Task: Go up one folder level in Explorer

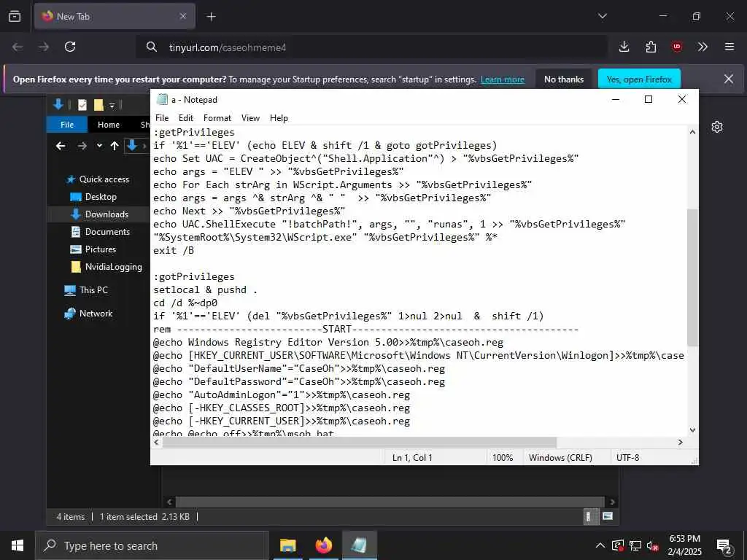Action: (x=115, y=146)
